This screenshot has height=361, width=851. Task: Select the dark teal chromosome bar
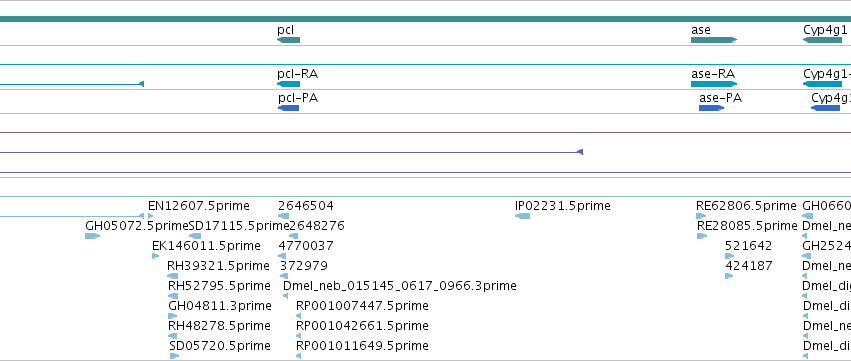click(x=426, y=19)
